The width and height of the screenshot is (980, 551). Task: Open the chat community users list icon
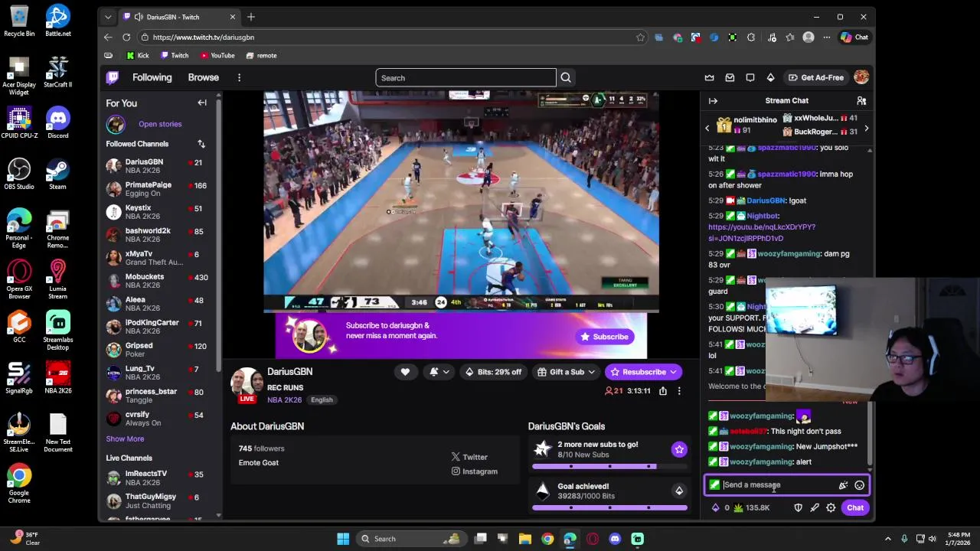pyautogui.click(x=861, y=100)
